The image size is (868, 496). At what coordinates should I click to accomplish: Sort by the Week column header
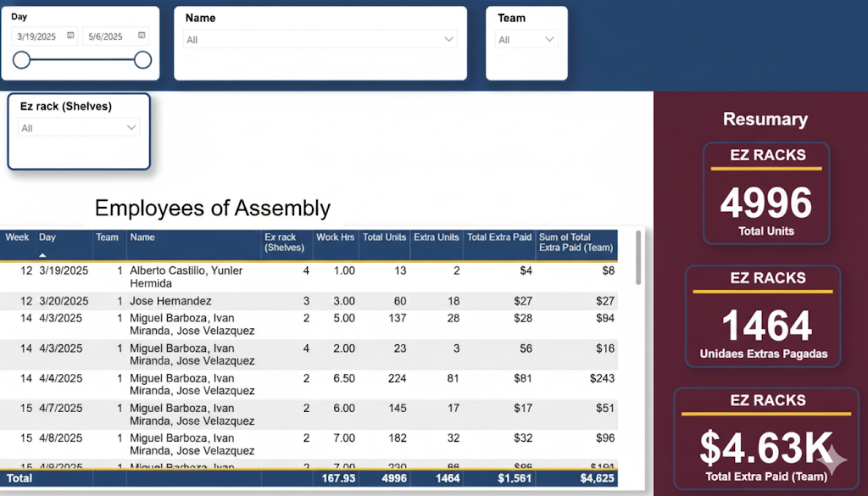pos(17,237)
